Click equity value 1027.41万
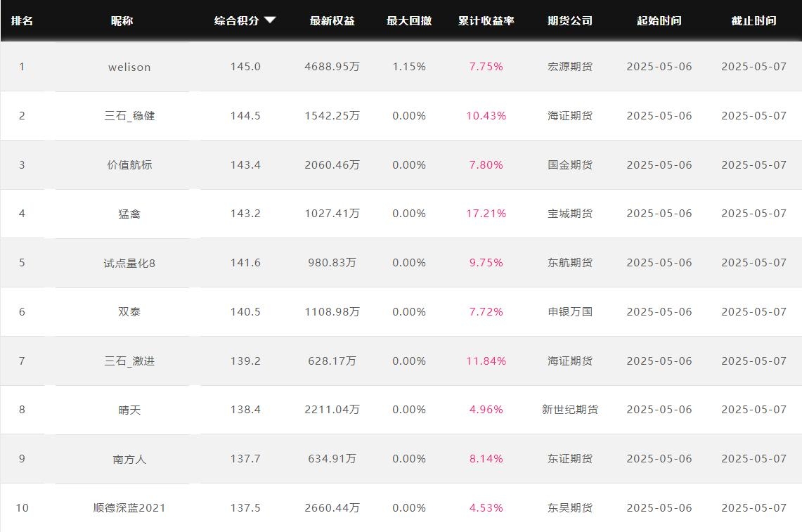This screenshot has height=532, width=802. (x=332, y=214)
